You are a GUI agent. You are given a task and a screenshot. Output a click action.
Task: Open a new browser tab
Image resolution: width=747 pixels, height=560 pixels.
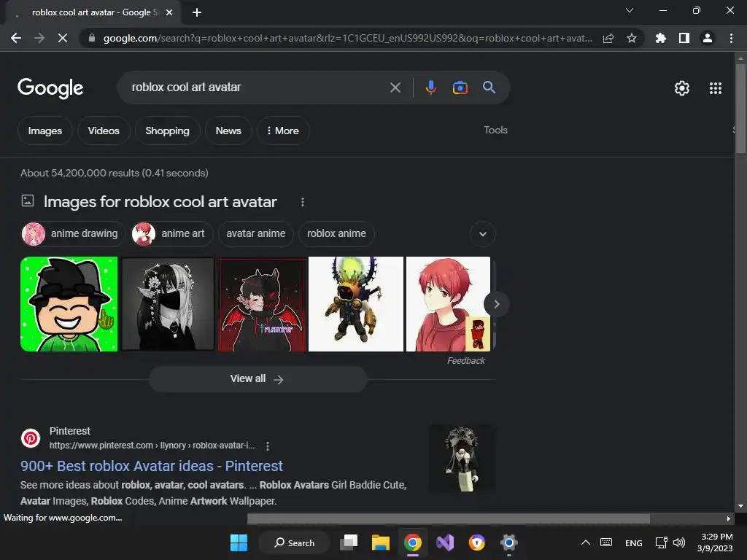pos(197,12)
